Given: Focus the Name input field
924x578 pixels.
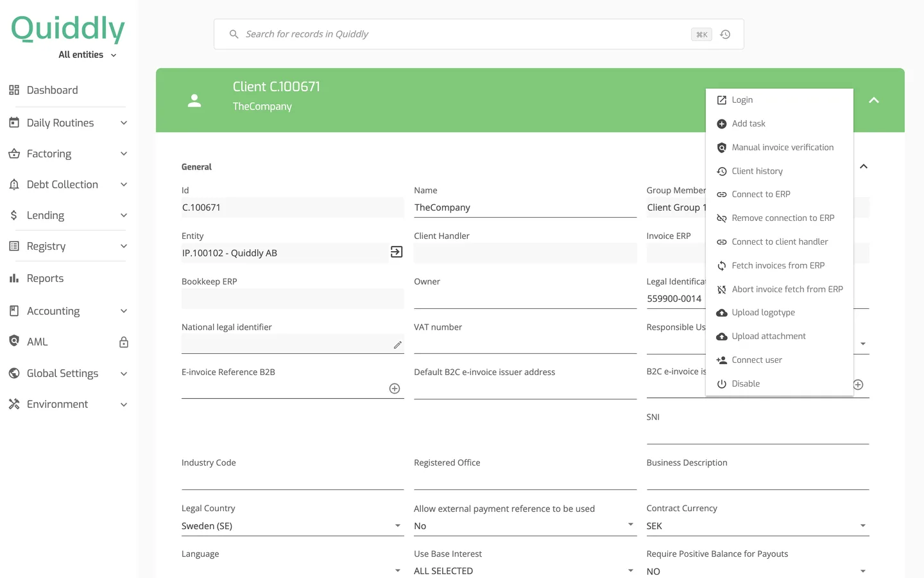Looking at the screenshot, I should tap(525, 207).
